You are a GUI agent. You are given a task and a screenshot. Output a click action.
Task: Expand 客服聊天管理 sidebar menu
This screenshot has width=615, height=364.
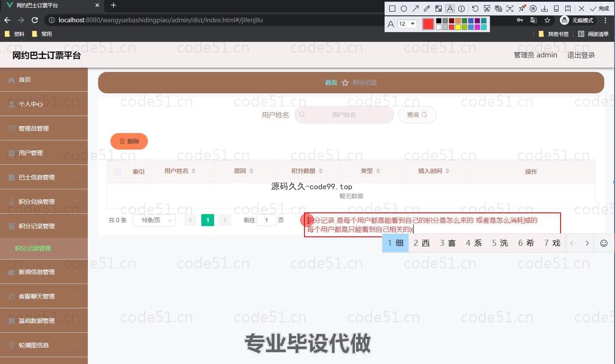click(44, 296)
